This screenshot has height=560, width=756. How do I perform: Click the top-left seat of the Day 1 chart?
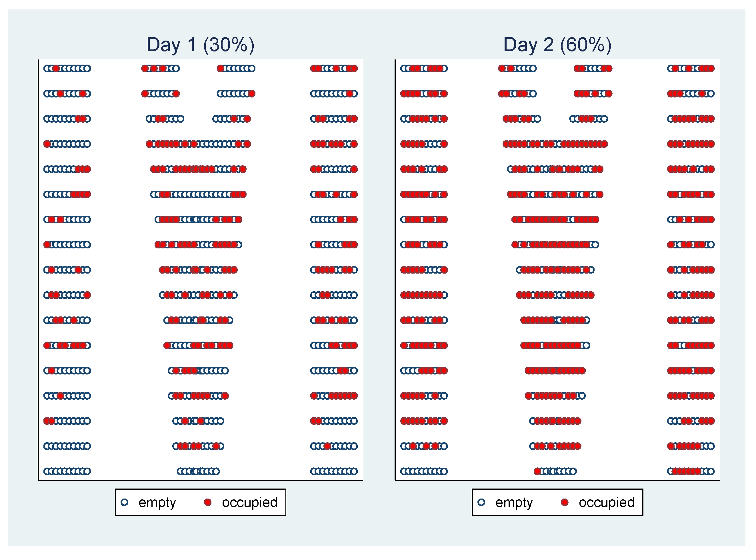47,69
